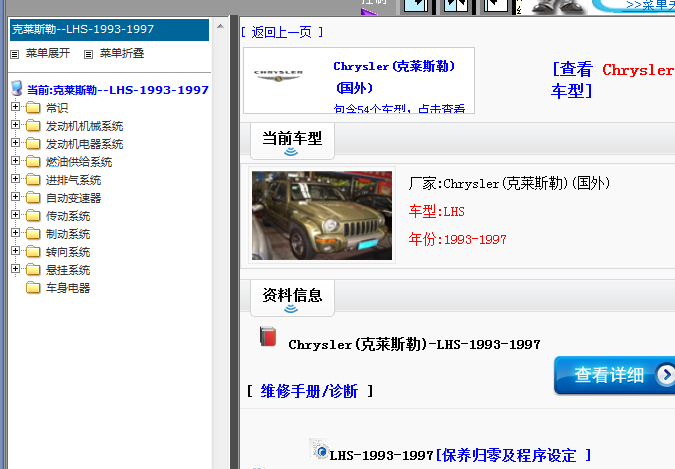Click the pane button left of the two-arrow one
The image size is (675, 469).
(x=415, y=6)
